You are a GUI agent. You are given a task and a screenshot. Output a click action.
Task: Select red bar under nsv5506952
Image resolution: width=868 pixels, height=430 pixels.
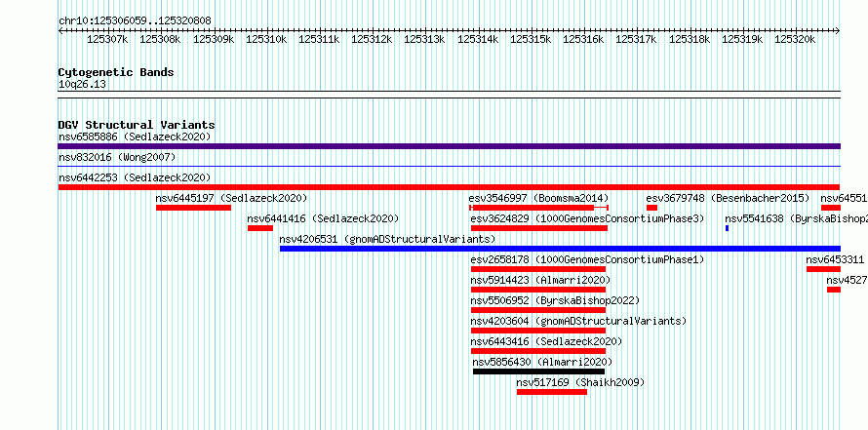538,310
